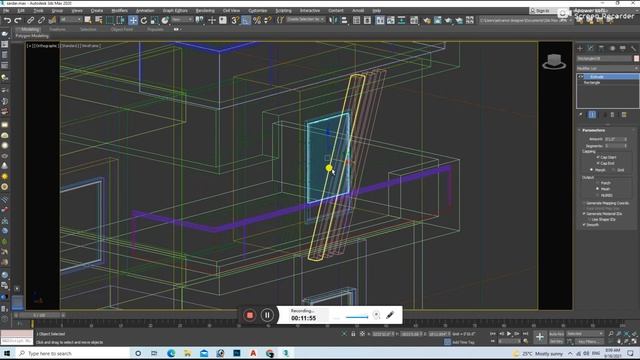Screen dimensions: 640x360
Task: Click the recorder pencil annotation button
Action: (390, 315)
